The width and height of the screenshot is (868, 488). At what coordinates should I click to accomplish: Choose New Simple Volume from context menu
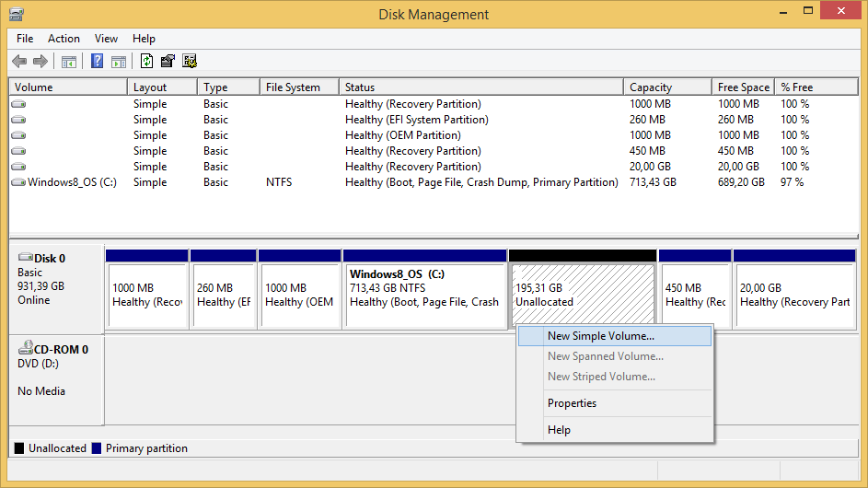[x=600, y=336]
